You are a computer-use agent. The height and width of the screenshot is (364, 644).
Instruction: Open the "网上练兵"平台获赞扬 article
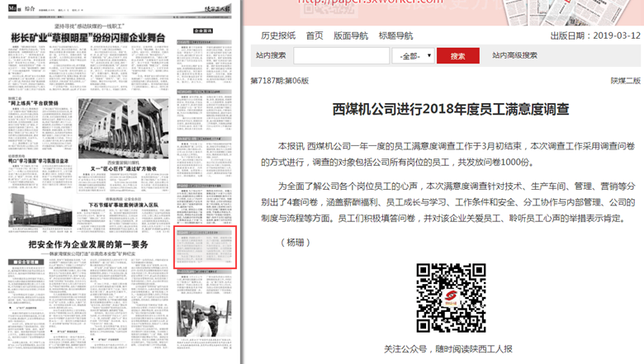pyautogui.click(x=33, y=103)
